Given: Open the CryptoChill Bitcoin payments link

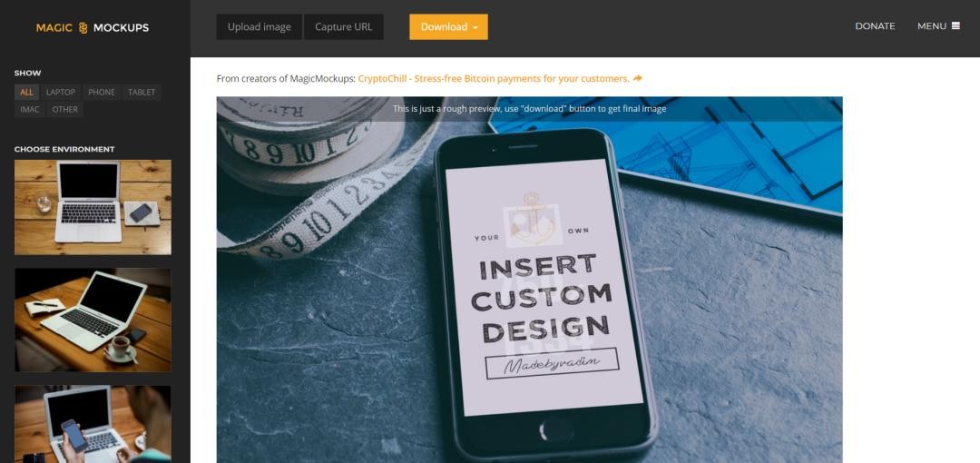Looking at the screenshot, I should (x=494, y=78).
